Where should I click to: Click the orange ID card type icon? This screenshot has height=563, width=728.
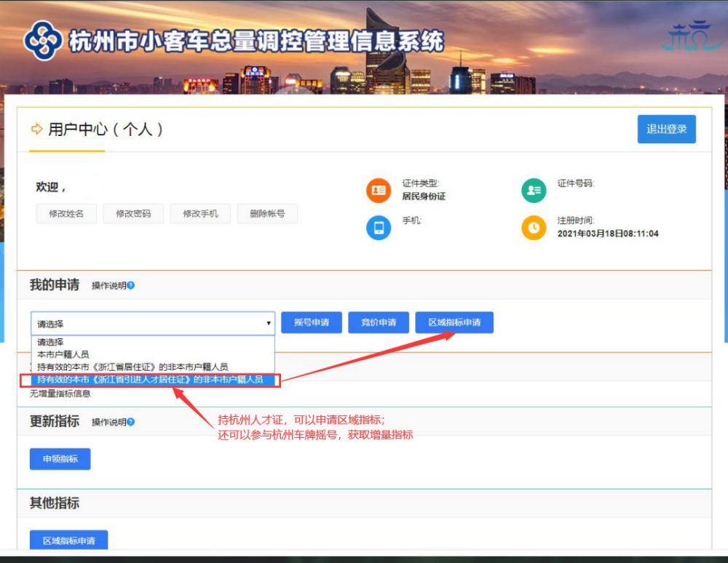coord(379,190)
